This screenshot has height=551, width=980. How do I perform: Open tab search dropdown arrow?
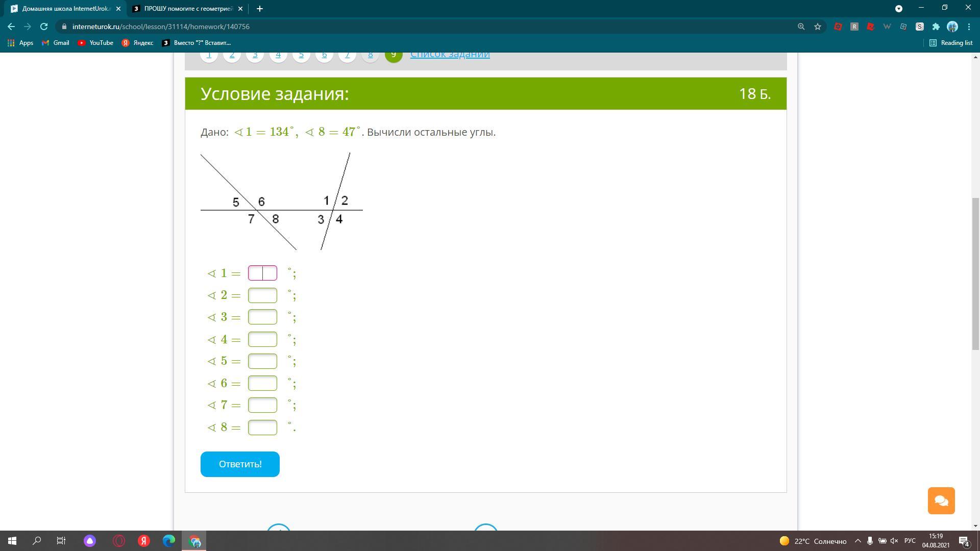pos(899,9)
